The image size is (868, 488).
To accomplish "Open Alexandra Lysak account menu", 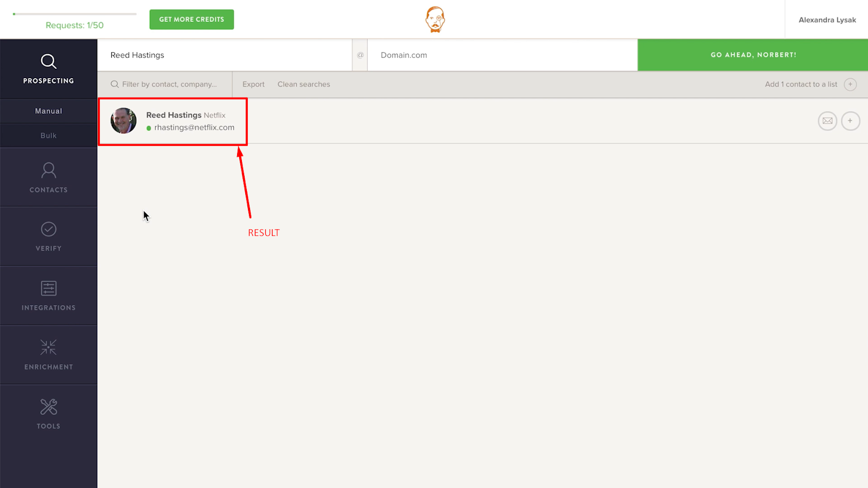I will 827,20.
